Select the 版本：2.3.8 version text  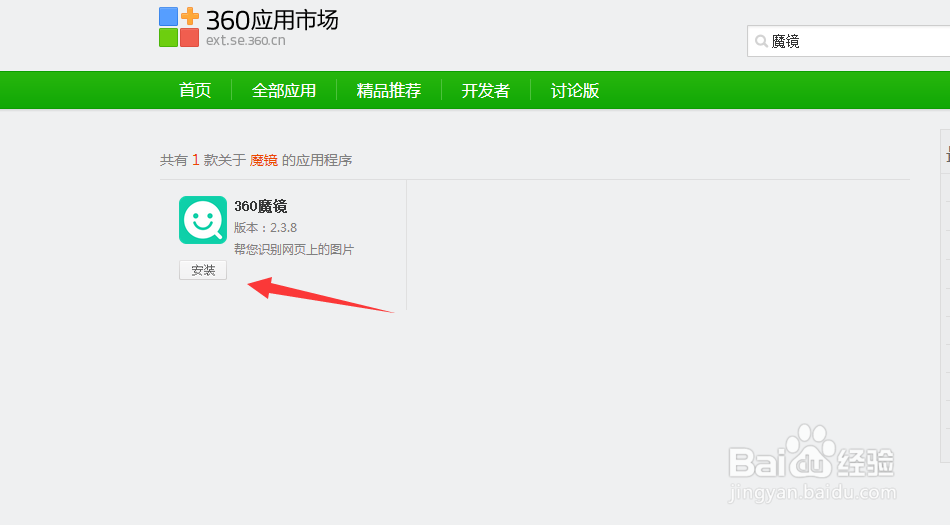coord(265,228)
